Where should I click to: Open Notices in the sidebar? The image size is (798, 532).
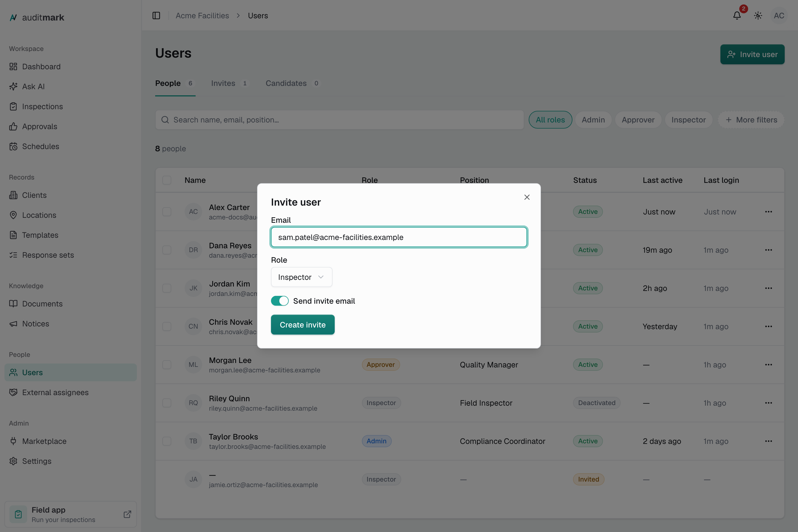coord(71,324)
